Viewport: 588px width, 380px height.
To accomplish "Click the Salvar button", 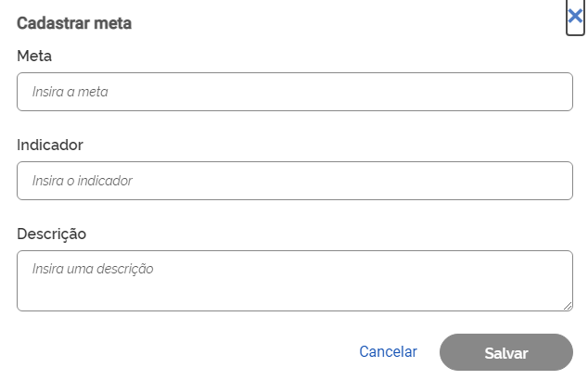I will (505, 353).
